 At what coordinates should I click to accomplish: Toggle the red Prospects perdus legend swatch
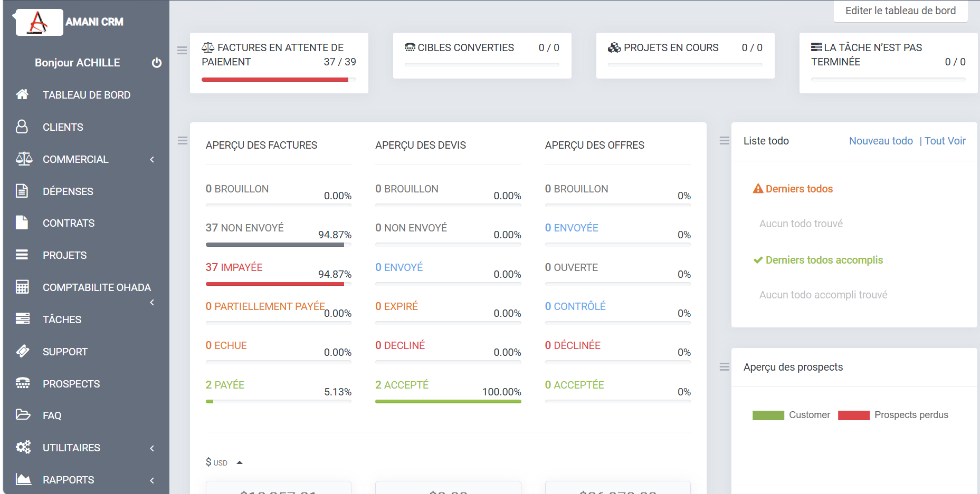[853, 415]
